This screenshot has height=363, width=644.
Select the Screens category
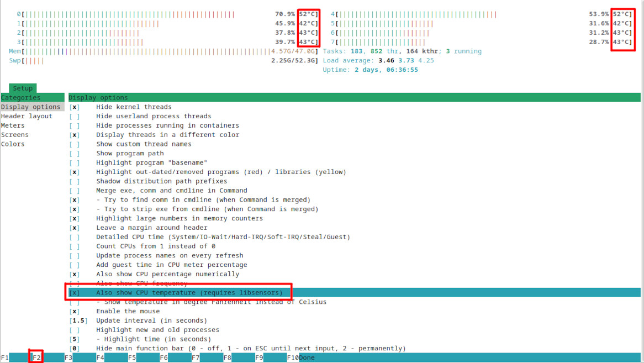(15, 135)
